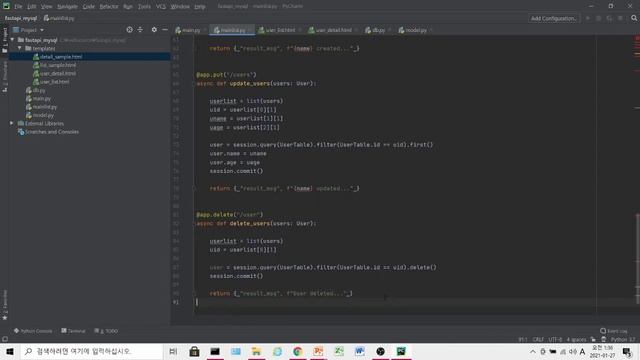
Task: Open Word from the taskbar
Action: coord(360,351)
